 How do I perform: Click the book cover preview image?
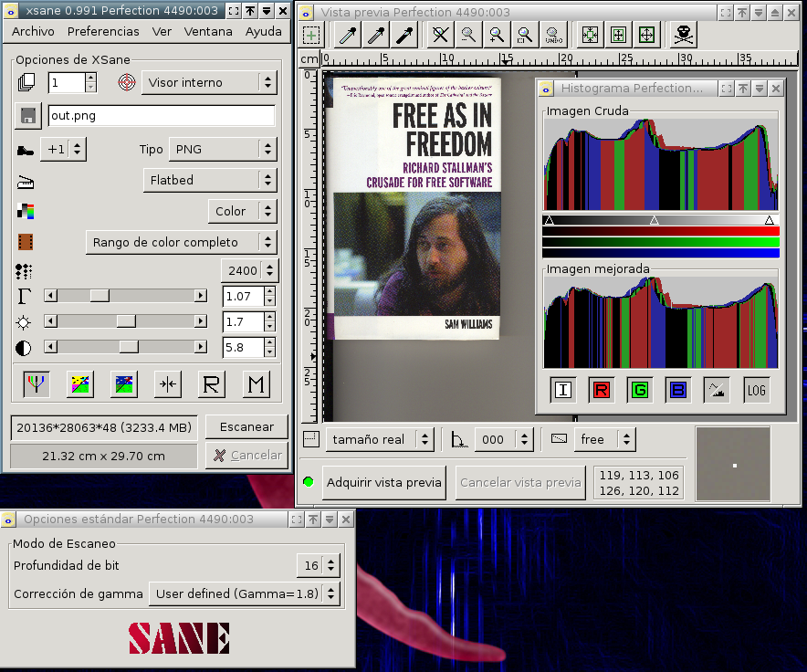tap(417, 208)
